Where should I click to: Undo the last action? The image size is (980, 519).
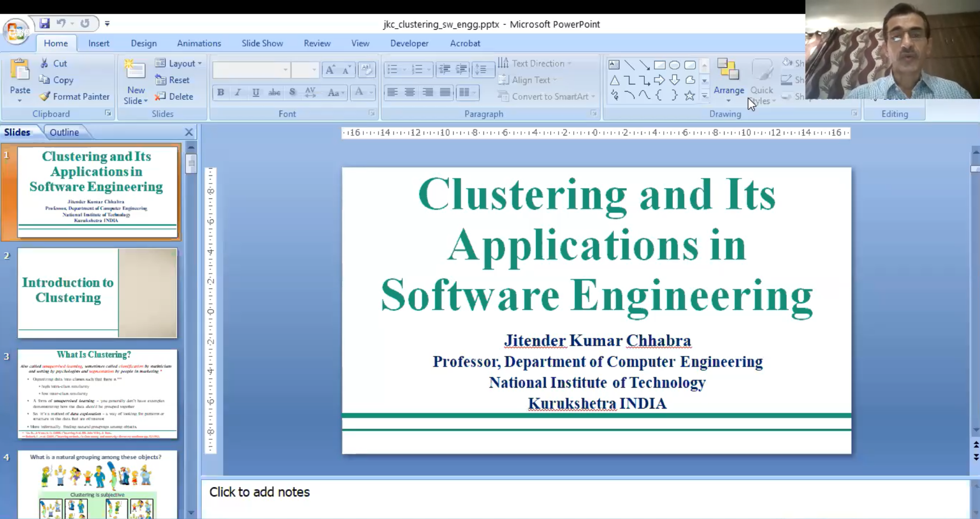coord(61,24)
